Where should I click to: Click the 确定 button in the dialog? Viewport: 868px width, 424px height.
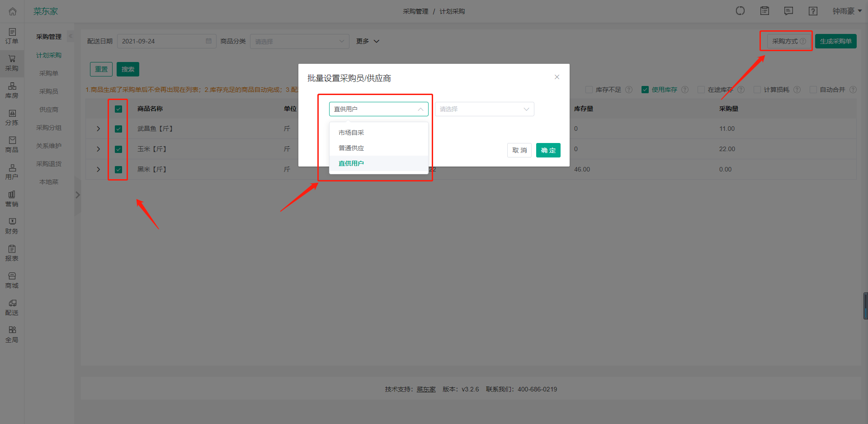548,150
